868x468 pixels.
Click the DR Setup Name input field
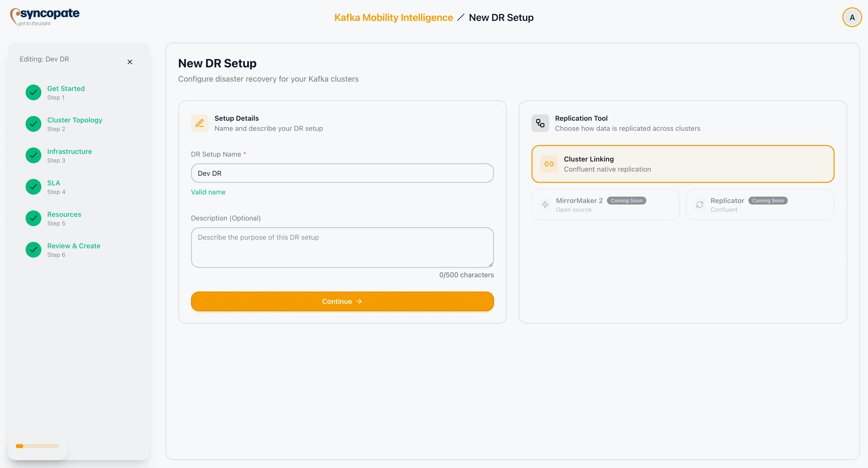point(342,173)
